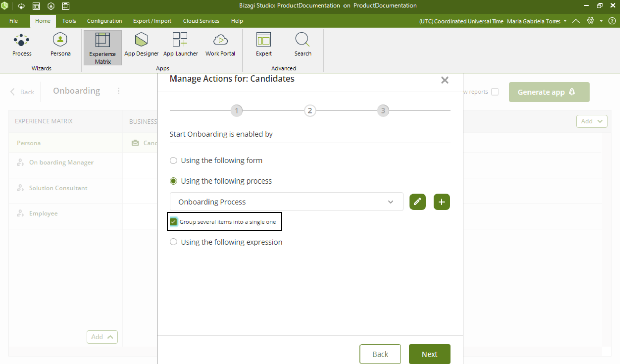Select the Experience Matrix tool
This screenshot has height=364, width=620.
[x=103, y=48]
